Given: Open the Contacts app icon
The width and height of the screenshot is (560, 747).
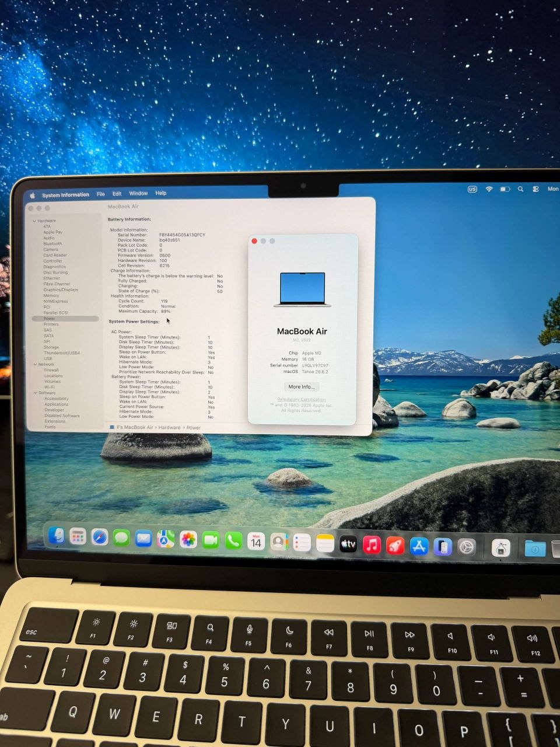Looking at the screenshot, I should tap(279, 542).
